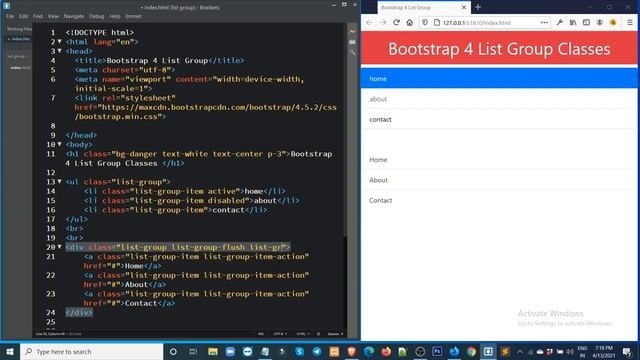Open Firefox Library icon

(x=573, y=22)
